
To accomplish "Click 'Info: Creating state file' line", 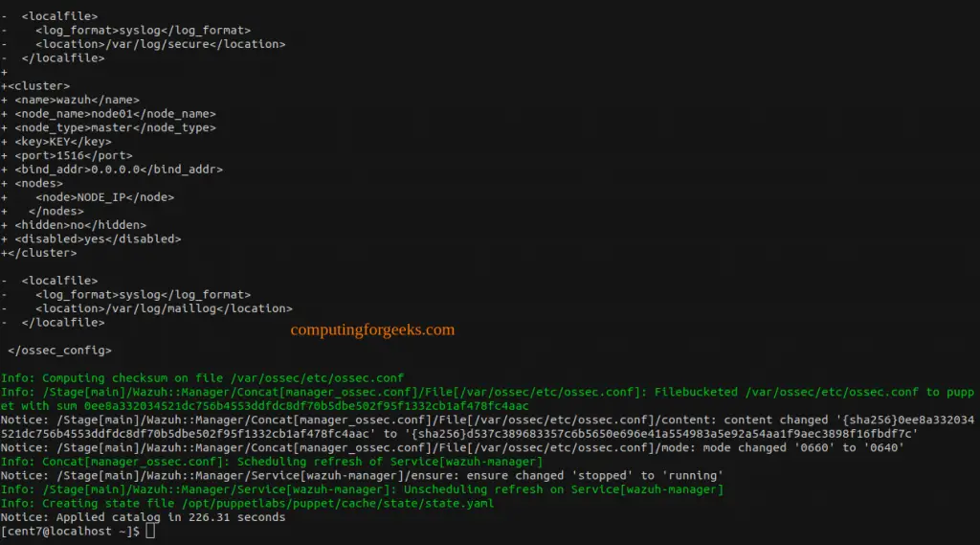I will point(247,503).
